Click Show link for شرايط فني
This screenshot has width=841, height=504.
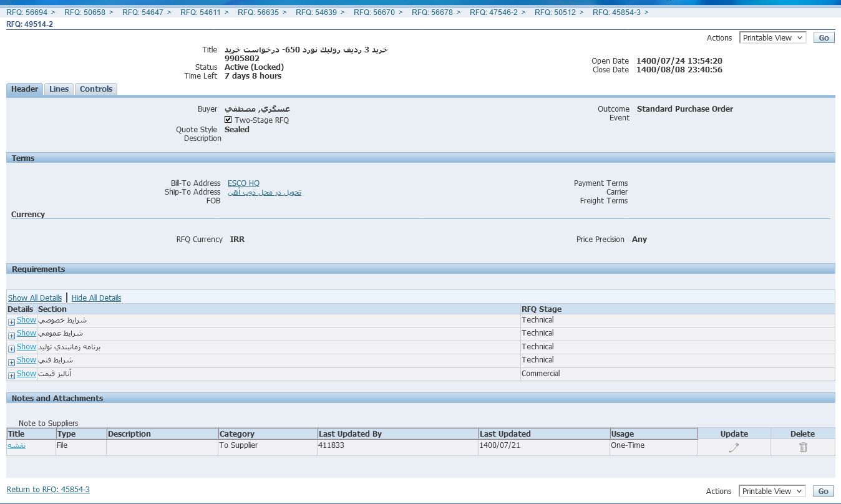[26, 360]
